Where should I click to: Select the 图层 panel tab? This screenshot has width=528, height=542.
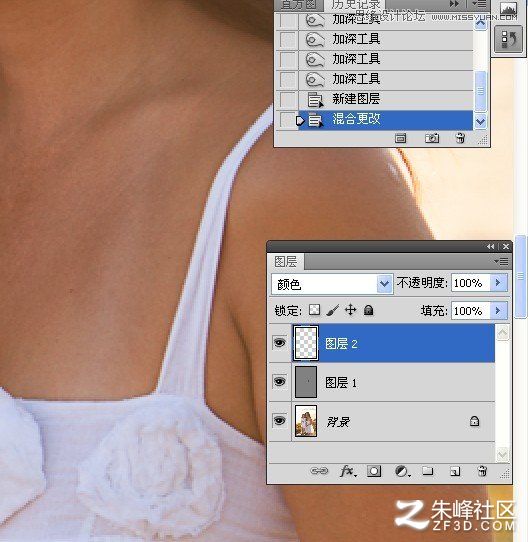pyautogui.click(x=286, y=261)
